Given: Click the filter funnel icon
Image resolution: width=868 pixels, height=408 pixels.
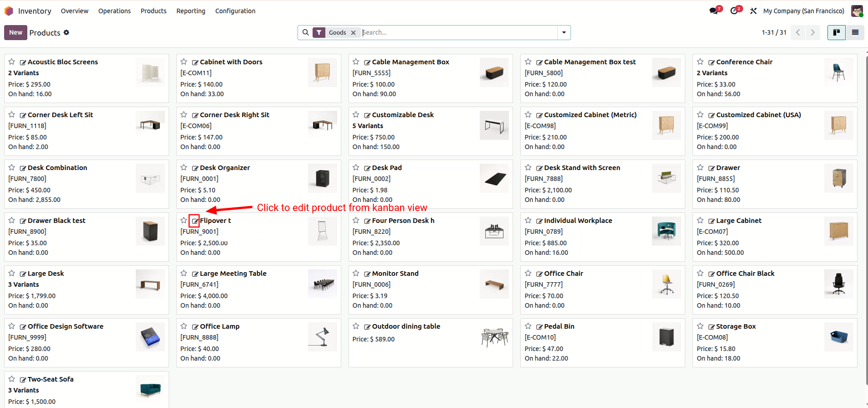Looking at the screenshot, I should 319,32.
